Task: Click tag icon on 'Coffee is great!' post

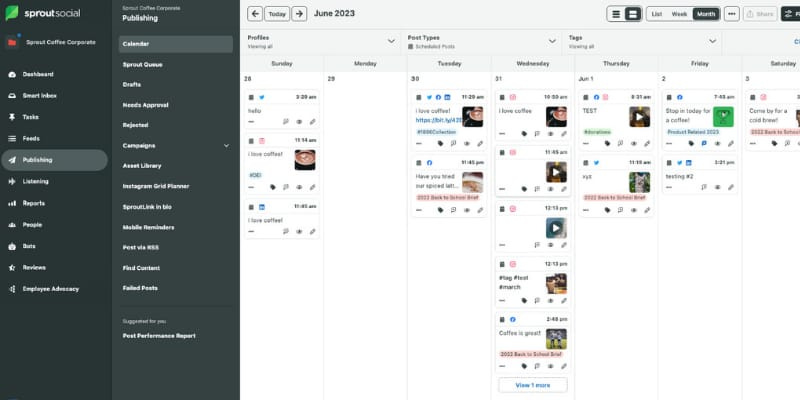Action: tap(524, 366)
